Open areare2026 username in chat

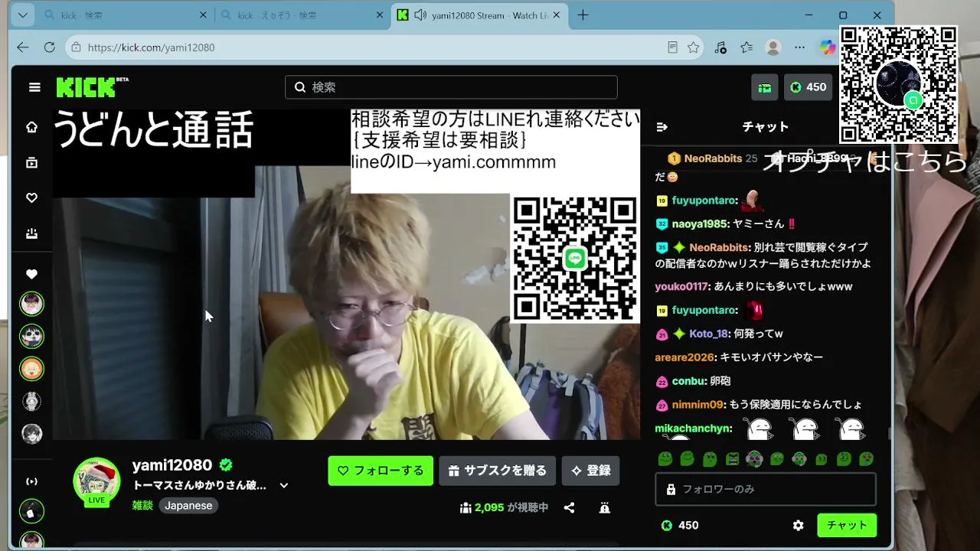coord(685,357)
